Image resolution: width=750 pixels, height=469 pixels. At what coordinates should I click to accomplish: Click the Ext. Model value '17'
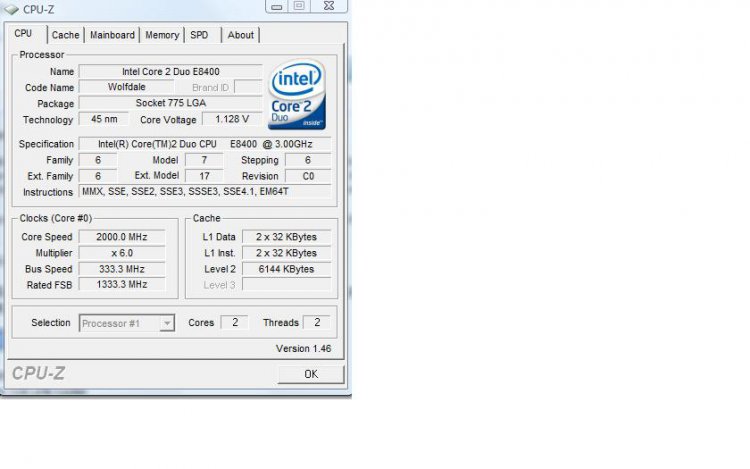tap(204, 176)
